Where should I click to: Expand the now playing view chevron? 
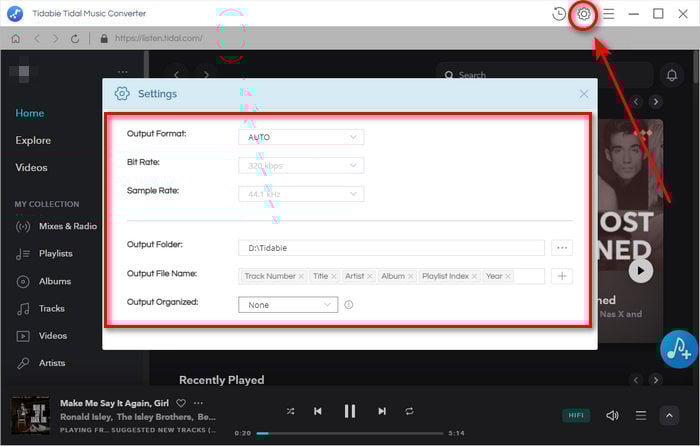tap(669, 416)
